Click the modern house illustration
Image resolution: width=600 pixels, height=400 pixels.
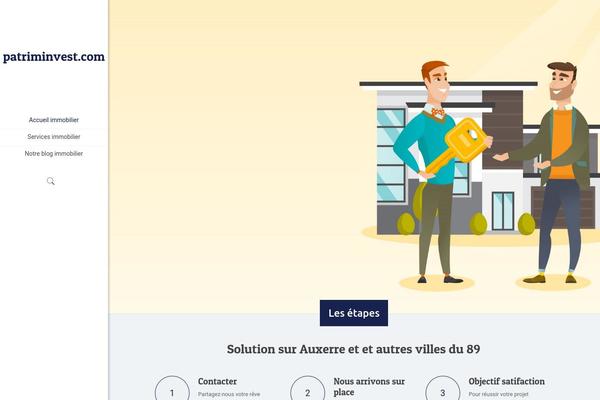point(478,159)
